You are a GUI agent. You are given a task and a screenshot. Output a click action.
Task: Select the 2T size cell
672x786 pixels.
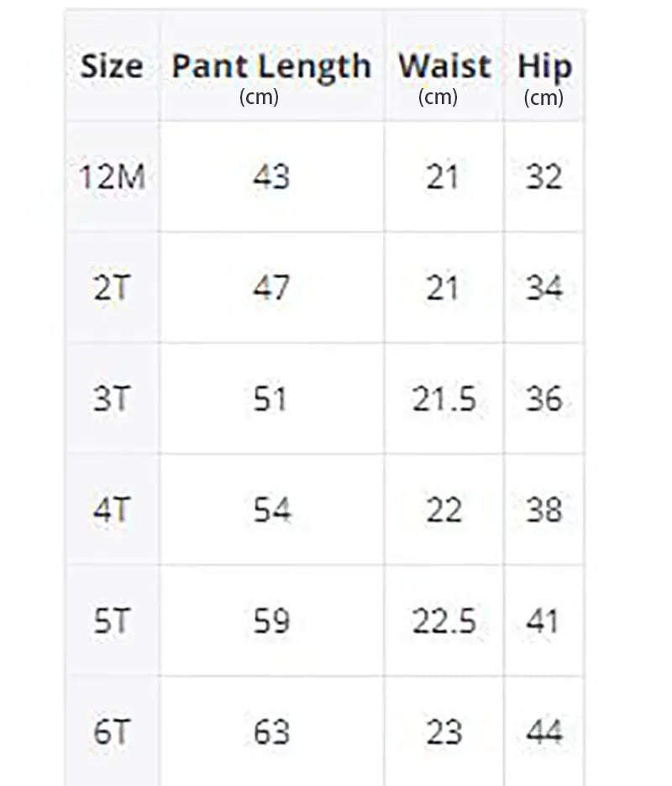113,288
